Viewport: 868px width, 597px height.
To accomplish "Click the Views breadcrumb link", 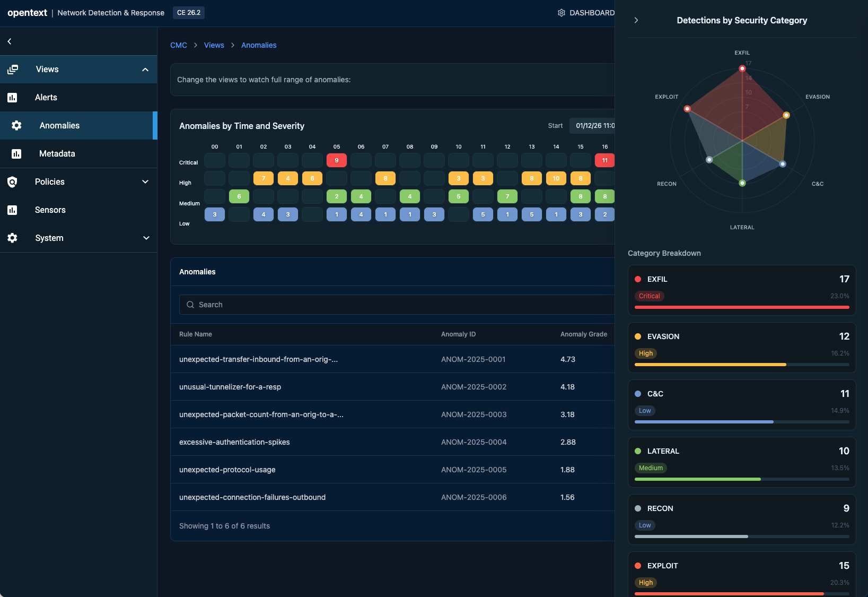I will [x=214, y=45].
